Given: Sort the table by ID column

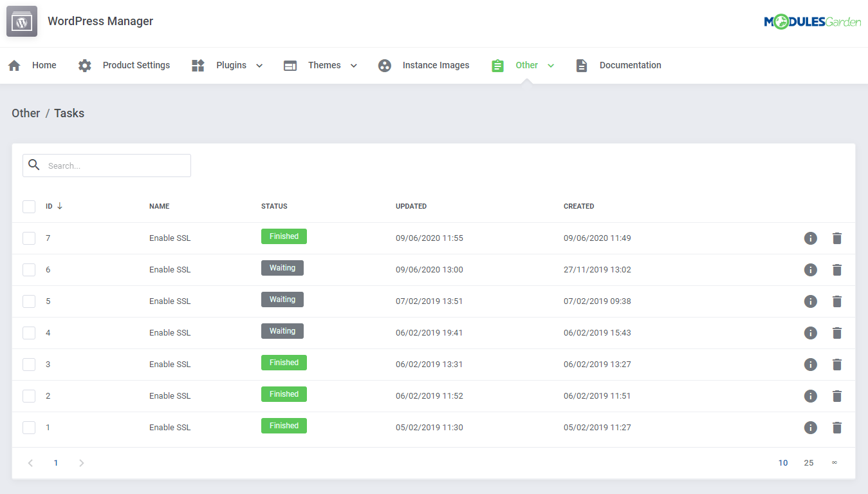Looking at the screenshot, I should [51, 206].
